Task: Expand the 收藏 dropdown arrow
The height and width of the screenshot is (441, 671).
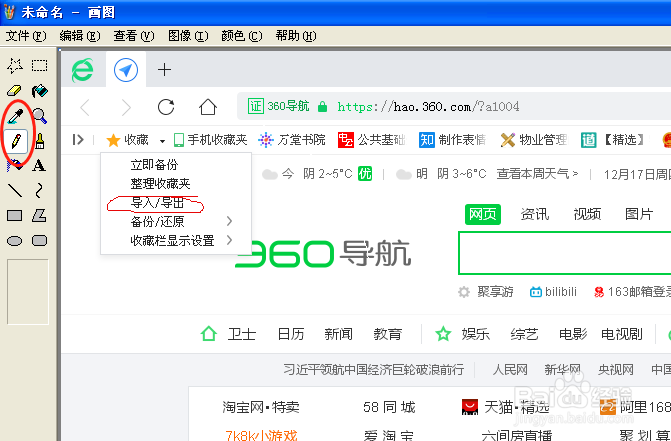Action: coord(162,141)
